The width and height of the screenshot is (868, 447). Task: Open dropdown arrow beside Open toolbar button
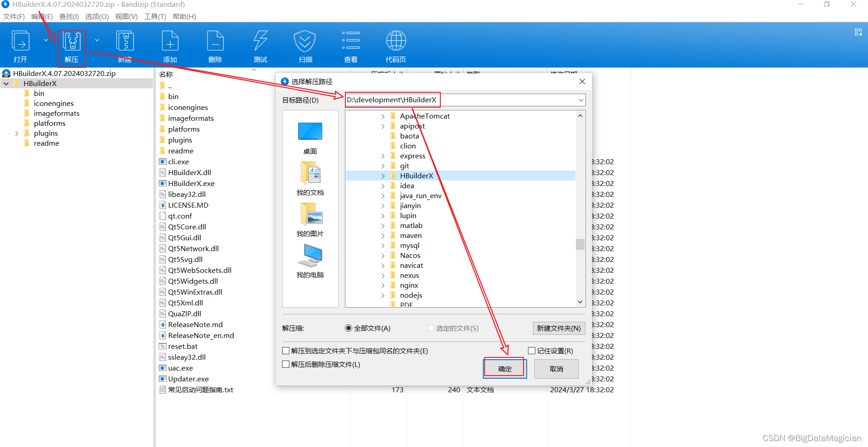46,40
